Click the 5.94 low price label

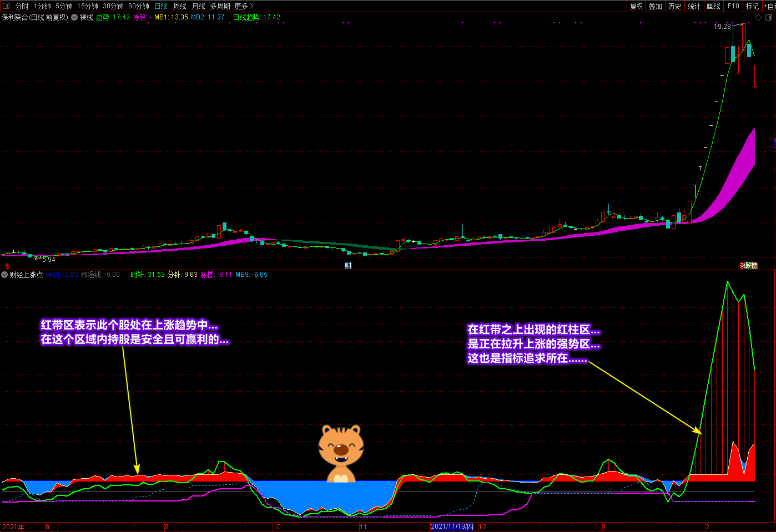tap(48, 259)
